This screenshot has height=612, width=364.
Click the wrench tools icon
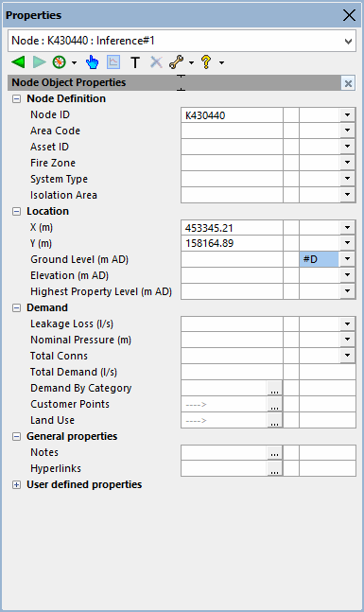[177, 62]
